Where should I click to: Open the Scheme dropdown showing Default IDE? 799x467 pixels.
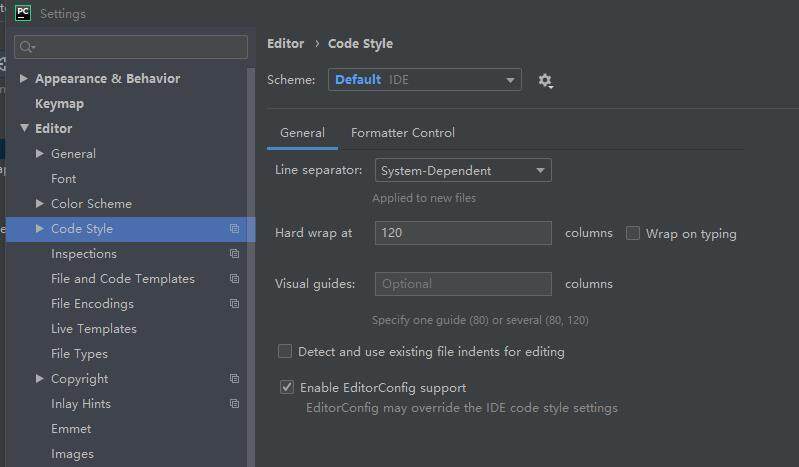pyautogui.click(x=424, y=80)
